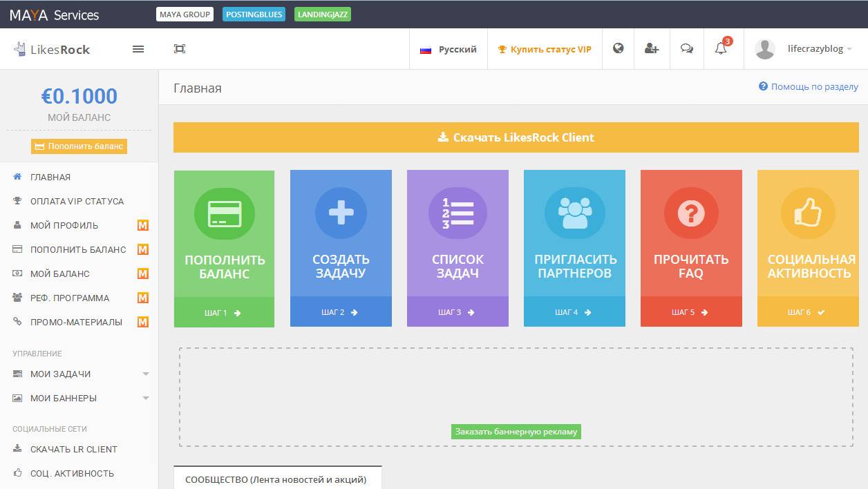The width and height of the screenshot is (868, 489).
Task: Open the chat messages icon
Action: pyautogui.click(x=686, y=49)
